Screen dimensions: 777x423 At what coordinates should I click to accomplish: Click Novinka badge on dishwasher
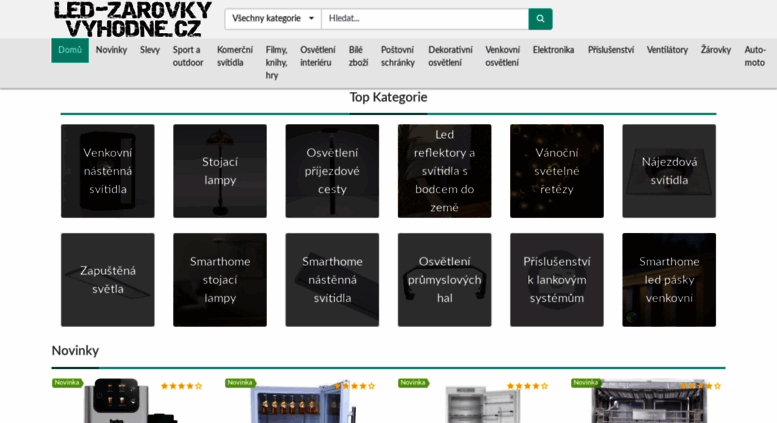tap(586, 383)
